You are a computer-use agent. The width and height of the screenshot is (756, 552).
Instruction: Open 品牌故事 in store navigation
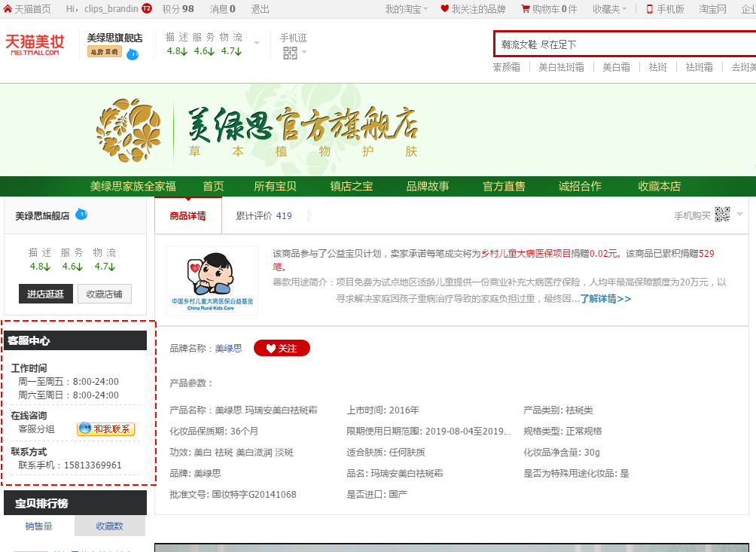428,186
